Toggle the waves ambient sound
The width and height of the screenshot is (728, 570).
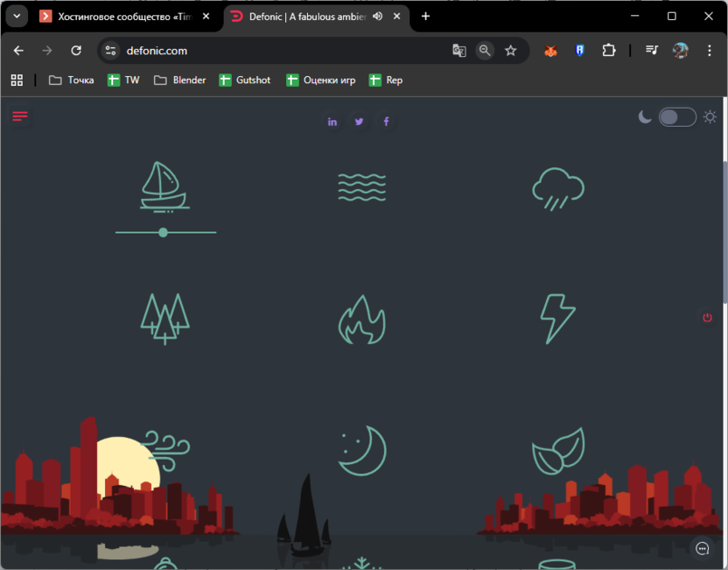(361, 187)
